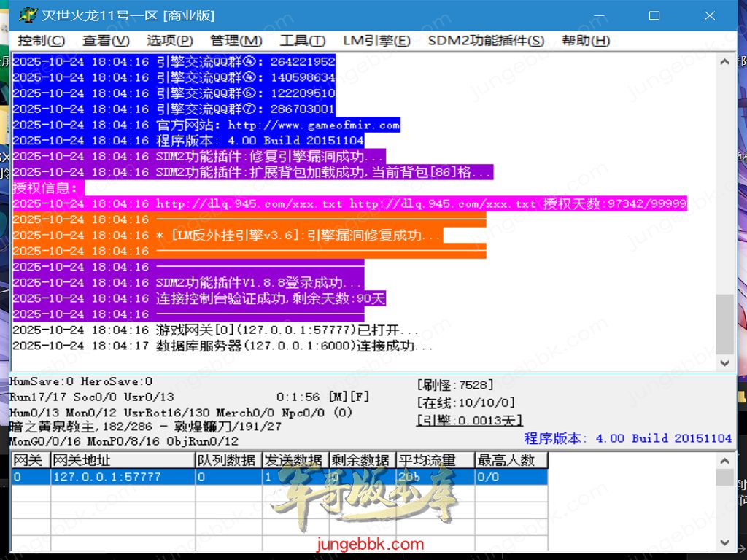Screen dimensions: 747x560
Task: Open the LM引擎(E) menu
Action: [376, 41]
